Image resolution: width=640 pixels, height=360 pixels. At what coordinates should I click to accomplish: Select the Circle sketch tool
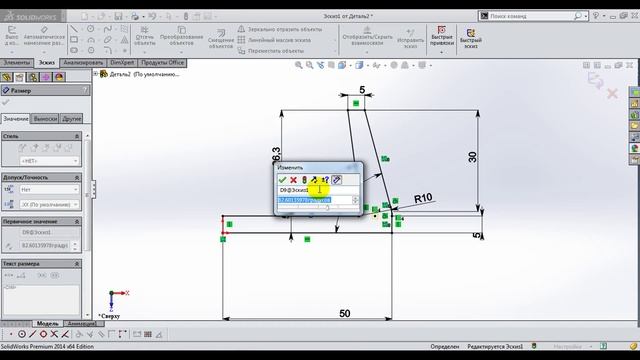point(91,29)
